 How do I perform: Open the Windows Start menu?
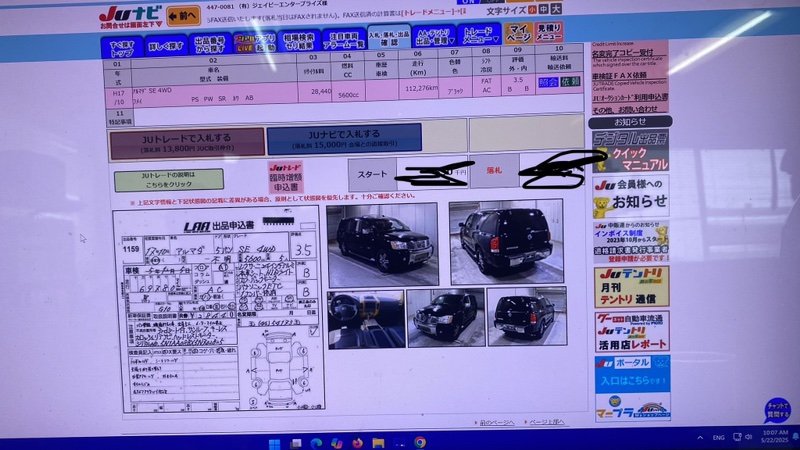(x=274, y=443)
